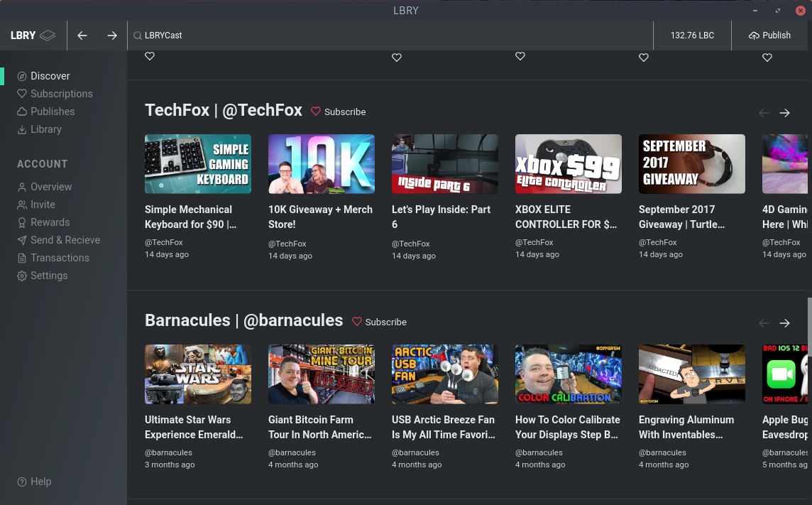Go back with the left arrow button
The image size is (812, 505).
(x=82, y=36)
